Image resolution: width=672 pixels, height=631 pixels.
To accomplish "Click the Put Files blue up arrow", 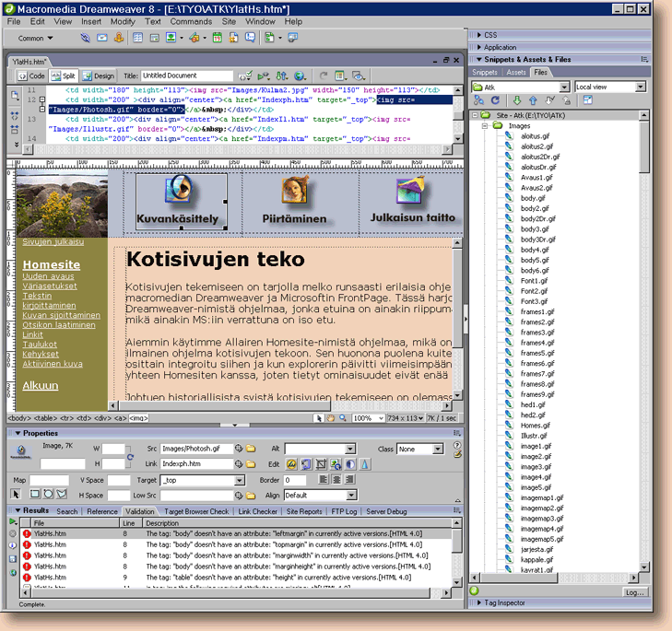I will pos(532,100).
